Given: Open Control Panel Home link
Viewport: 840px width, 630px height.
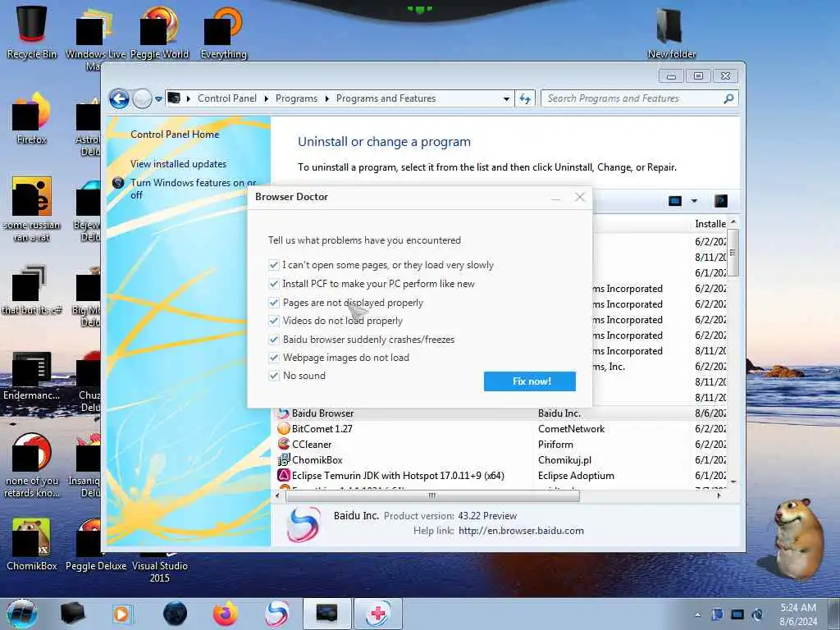Looking at the screenshot, I should pyautogui.click(x=175, y=135).
